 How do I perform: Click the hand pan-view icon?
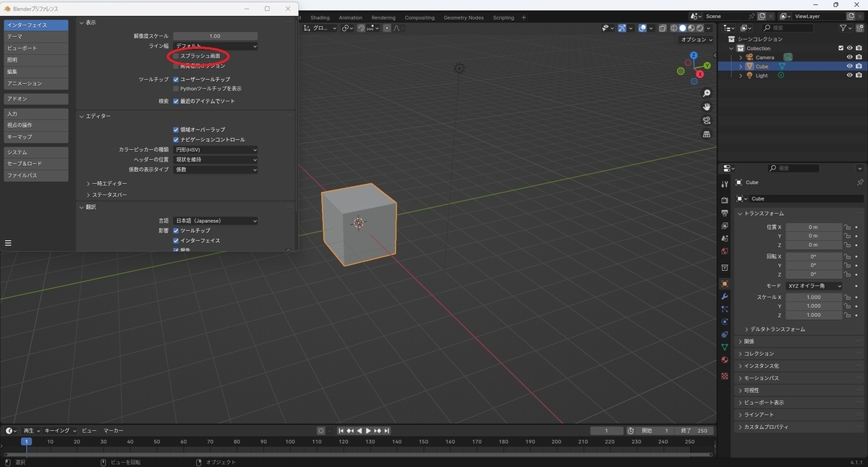[707, 106]
